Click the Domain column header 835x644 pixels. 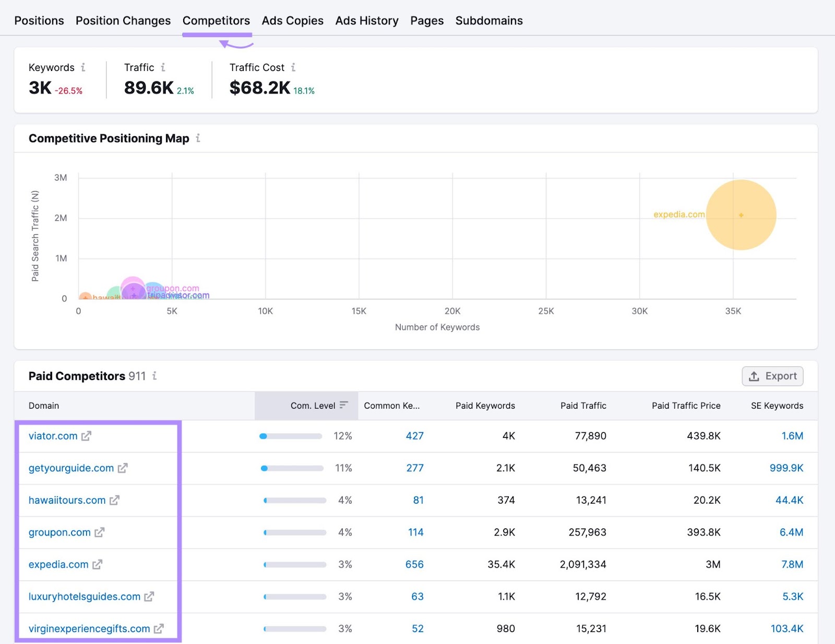click(44, 406)
